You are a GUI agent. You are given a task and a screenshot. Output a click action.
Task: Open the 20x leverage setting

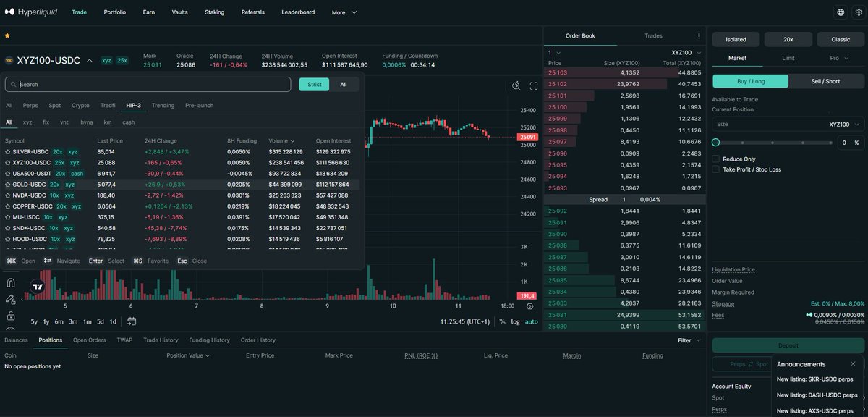point(788,39)
